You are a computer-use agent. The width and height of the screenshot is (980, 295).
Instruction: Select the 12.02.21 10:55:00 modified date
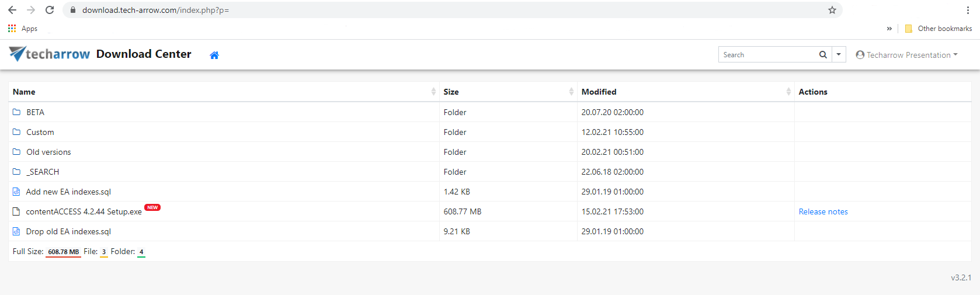[x=612, y=132]
